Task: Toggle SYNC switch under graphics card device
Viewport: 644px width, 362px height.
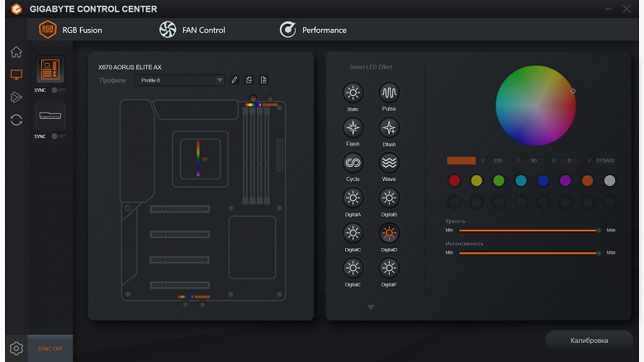Action: coord(58,136)
